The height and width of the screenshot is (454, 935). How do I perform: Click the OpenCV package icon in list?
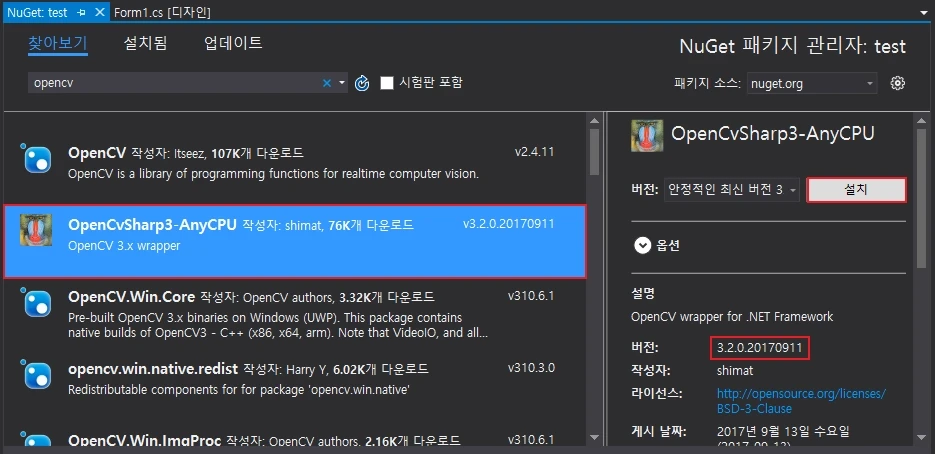pyautogui.click(x=37, y=160)
